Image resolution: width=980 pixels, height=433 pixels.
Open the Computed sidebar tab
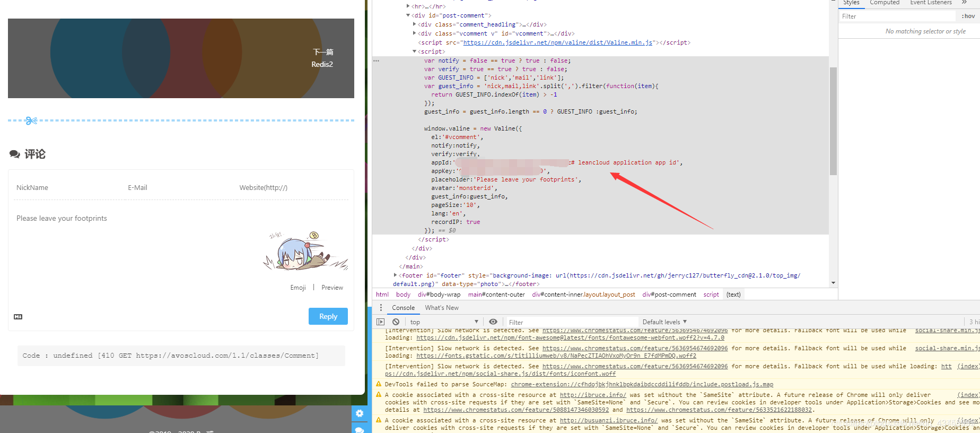885,3
